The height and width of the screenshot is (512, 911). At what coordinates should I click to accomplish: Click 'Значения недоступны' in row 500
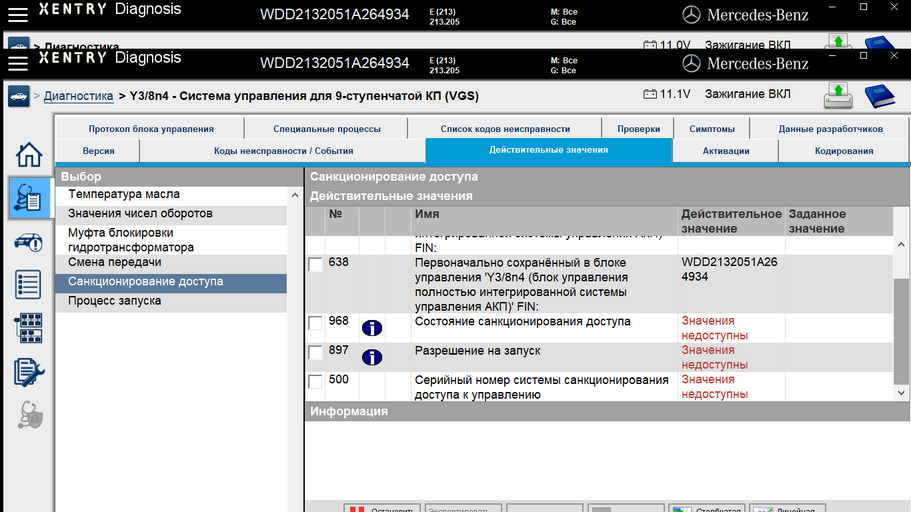[x=714, y=386]
